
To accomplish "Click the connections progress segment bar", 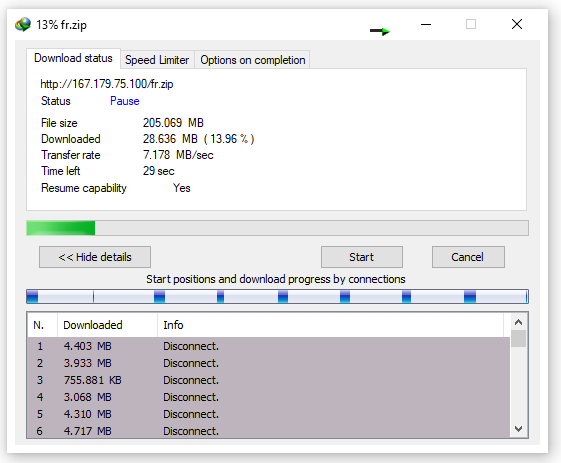I will coord(277,297).
